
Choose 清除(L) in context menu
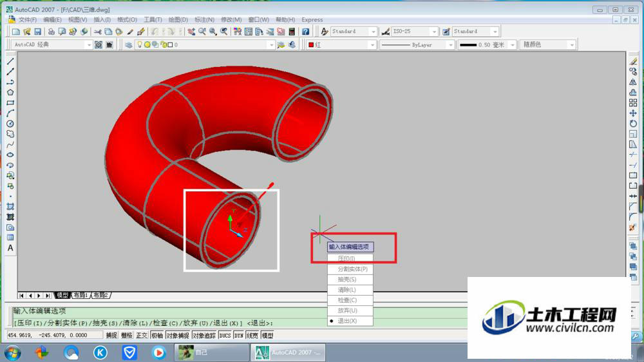(350, 290)
